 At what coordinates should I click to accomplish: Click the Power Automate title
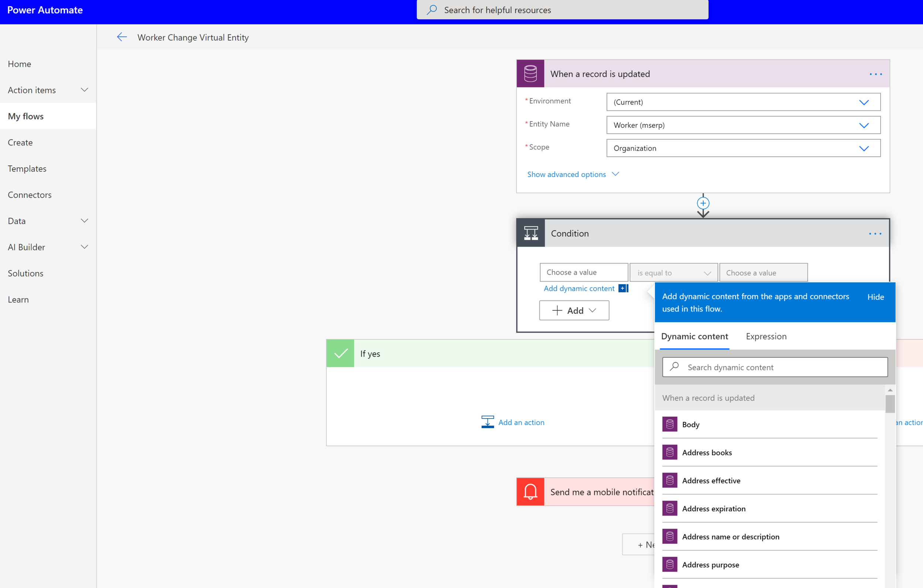click(45, 10)
